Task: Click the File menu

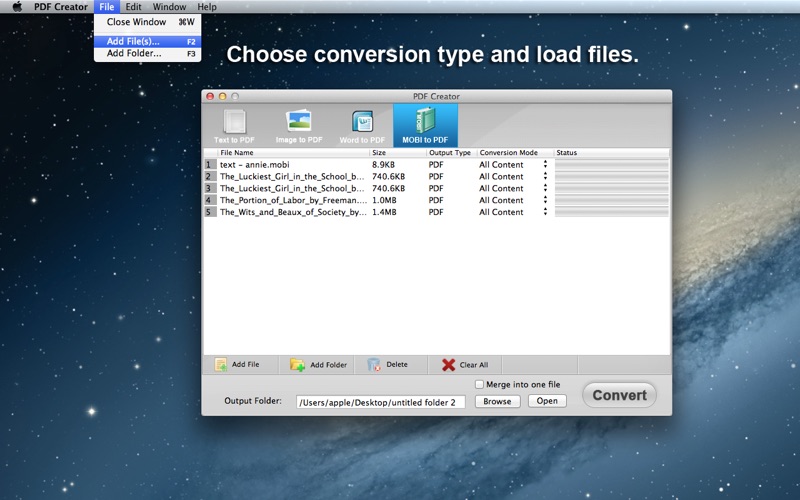Action: (x=107, y=7)
